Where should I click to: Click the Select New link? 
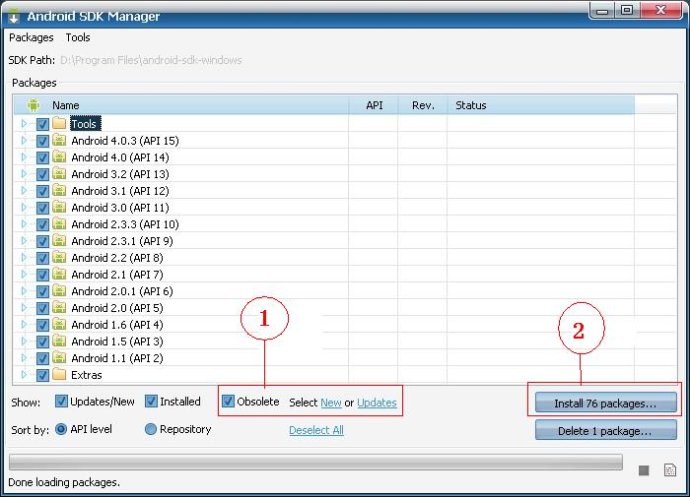pos(331,403)
